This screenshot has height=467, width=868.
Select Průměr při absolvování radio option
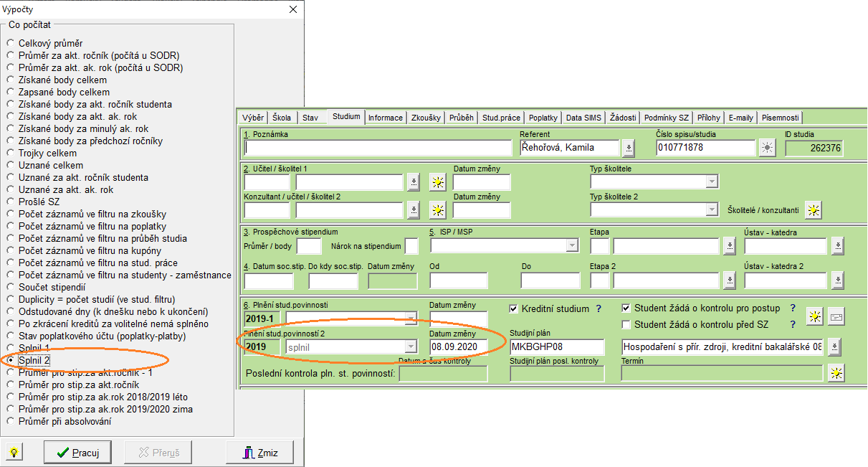pyautogui.click(x=11, y=422)
